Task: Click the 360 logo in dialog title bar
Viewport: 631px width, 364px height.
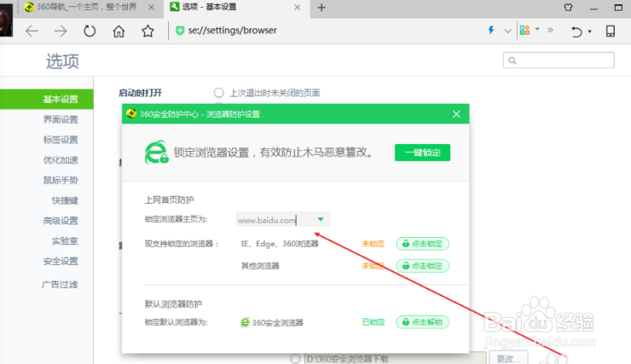Action: coord(131,114)
